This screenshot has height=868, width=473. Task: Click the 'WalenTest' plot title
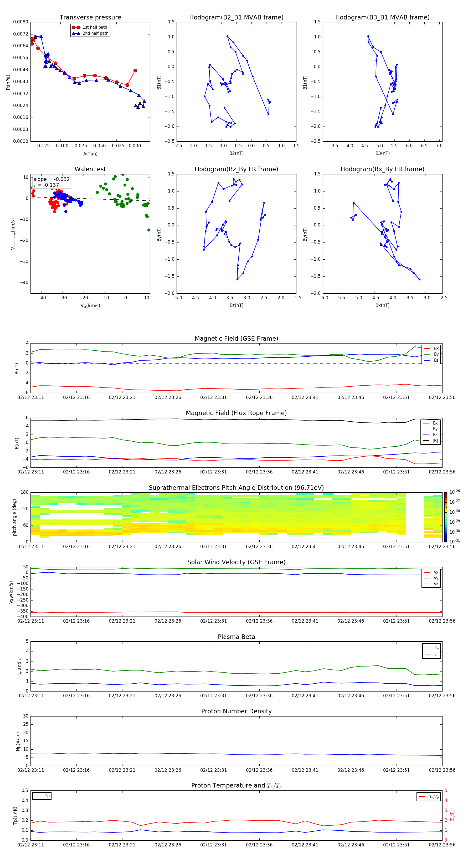[x=90, y=169]
